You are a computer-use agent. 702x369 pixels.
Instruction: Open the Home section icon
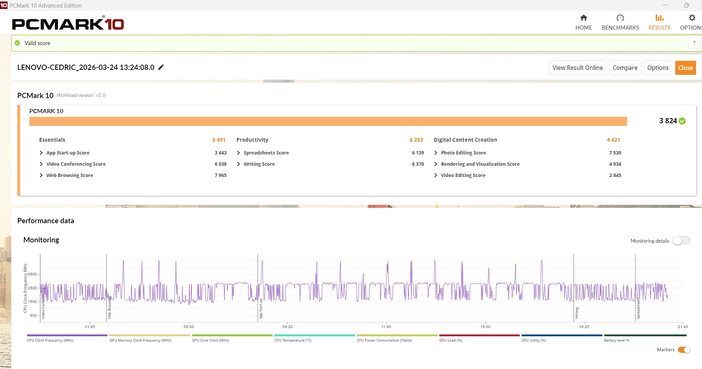tap(583, 18)
